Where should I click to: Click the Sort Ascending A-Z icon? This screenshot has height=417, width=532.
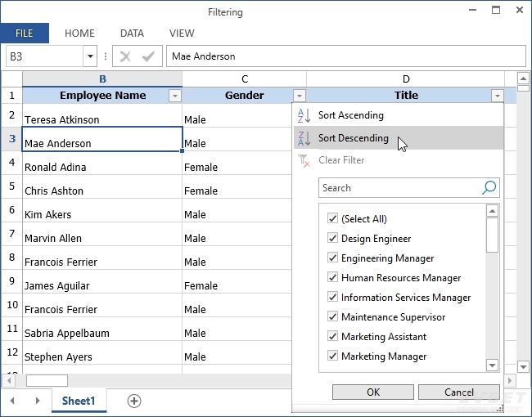[304, 116]
